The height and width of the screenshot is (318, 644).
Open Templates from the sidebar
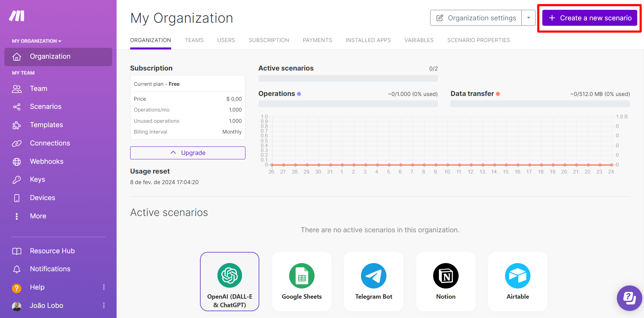pyautogui.click(x=46, y=125)
